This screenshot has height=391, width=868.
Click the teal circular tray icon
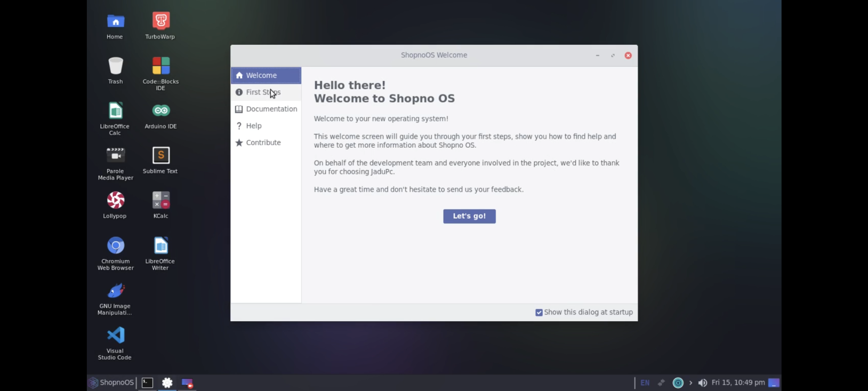pos(678,383)
